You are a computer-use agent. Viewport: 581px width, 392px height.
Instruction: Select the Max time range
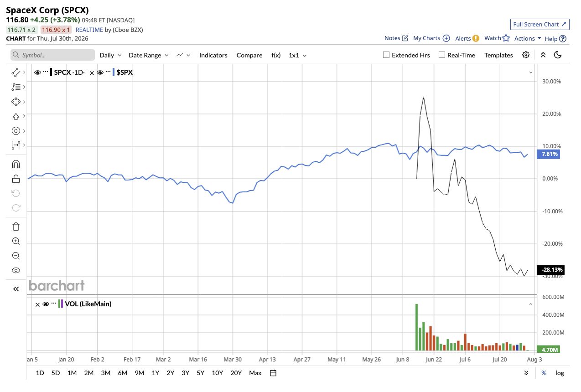255,373
